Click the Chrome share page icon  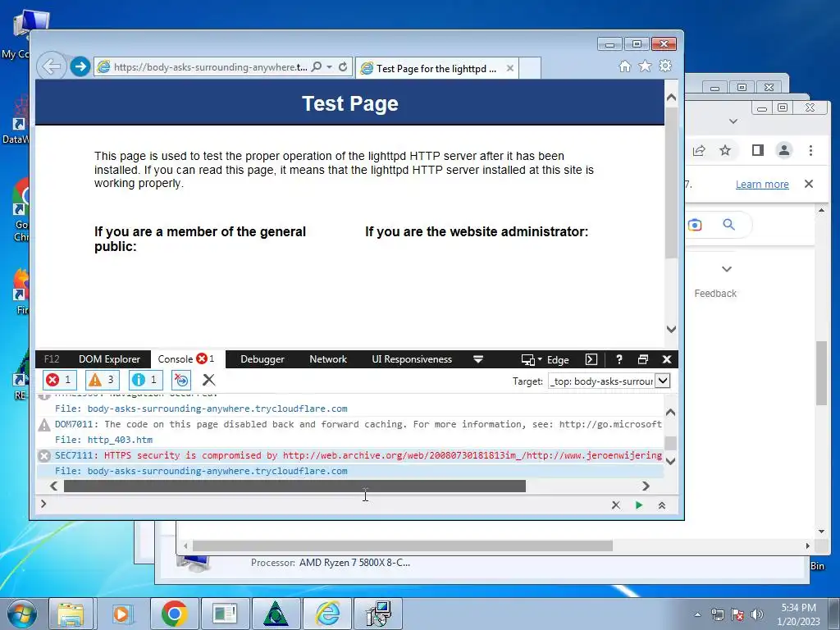(699, 151)
